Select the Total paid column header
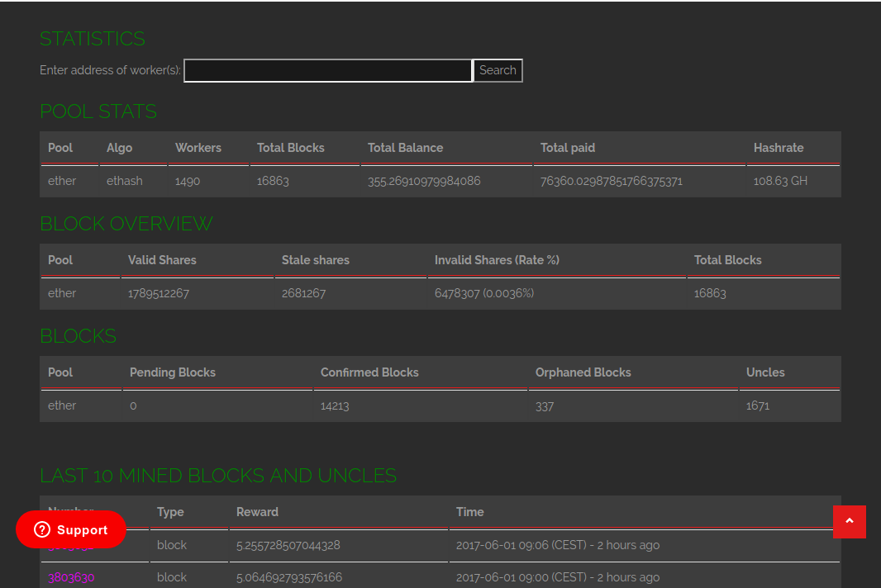881x588 pixels. coord(568,148)
